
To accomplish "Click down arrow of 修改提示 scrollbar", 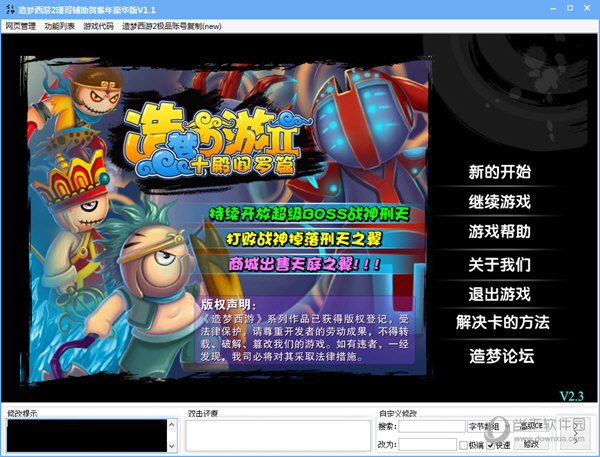I will [172, 446].
